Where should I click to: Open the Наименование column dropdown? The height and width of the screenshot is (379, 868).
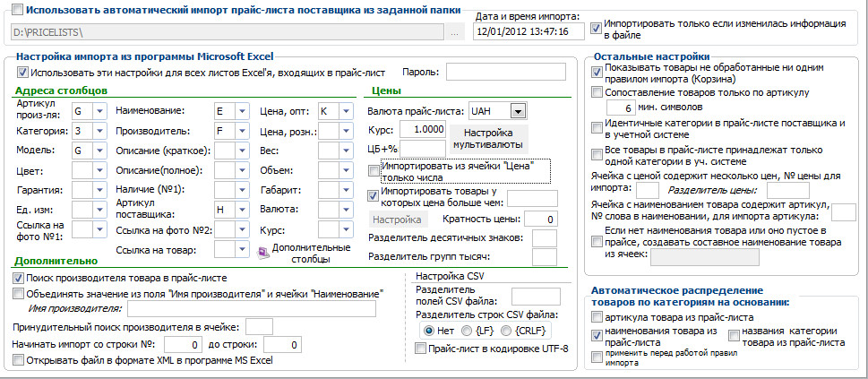[x=242, y=111]
